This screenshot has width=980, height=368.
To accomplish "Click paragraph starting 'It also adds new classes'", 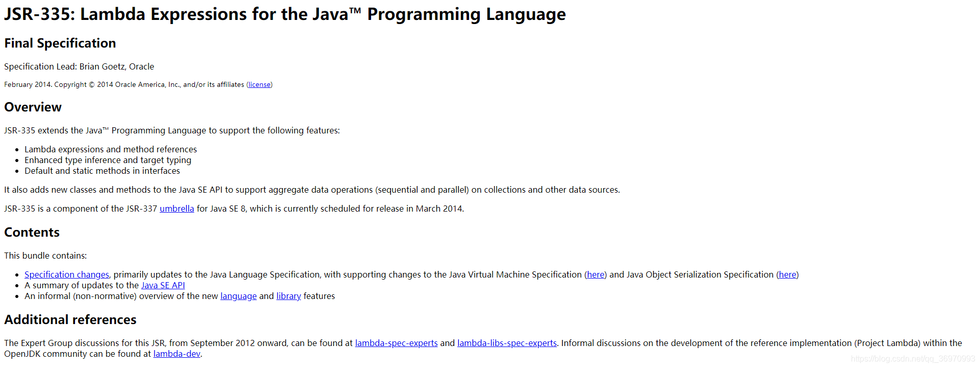I will [x=312, y=190].
